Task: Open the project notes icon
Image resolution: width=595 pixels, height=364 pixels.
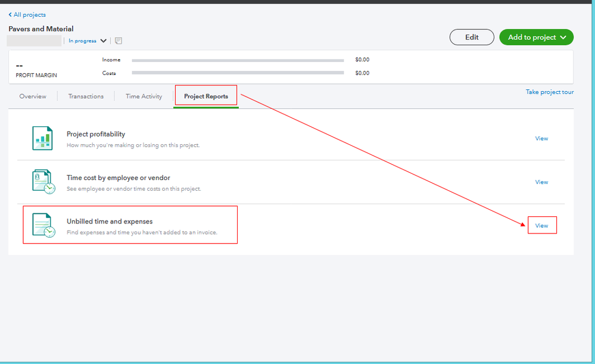Action: click(119, 41)
